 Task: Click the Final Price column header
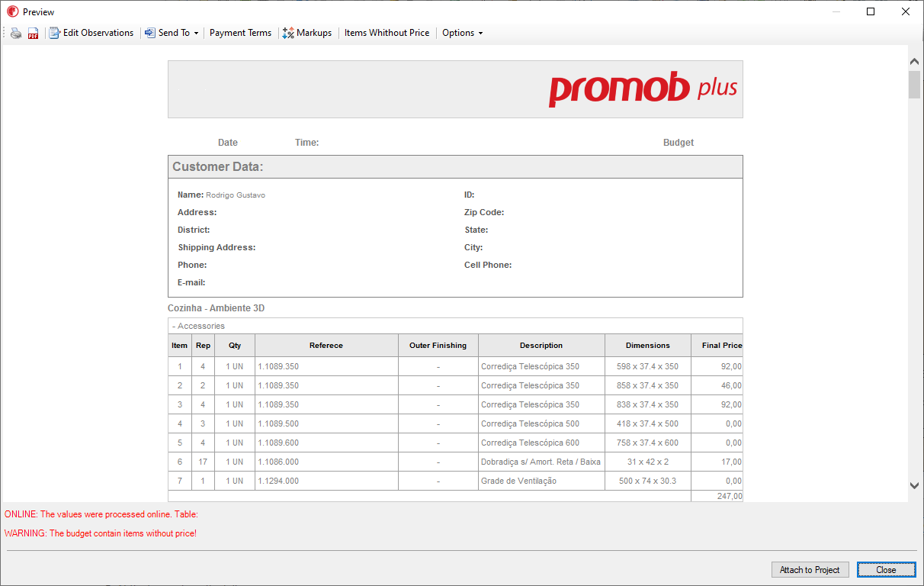717,345
